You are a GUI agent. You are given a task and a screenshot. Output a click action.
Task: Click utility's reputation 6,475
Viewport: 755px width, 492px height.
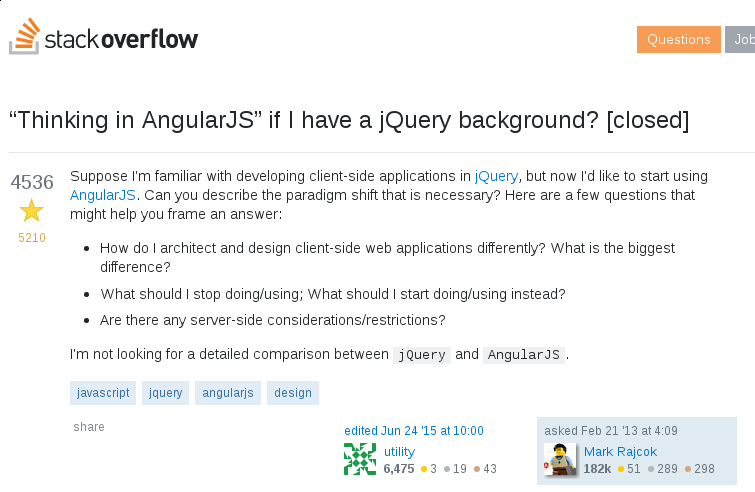click(399, 469)
